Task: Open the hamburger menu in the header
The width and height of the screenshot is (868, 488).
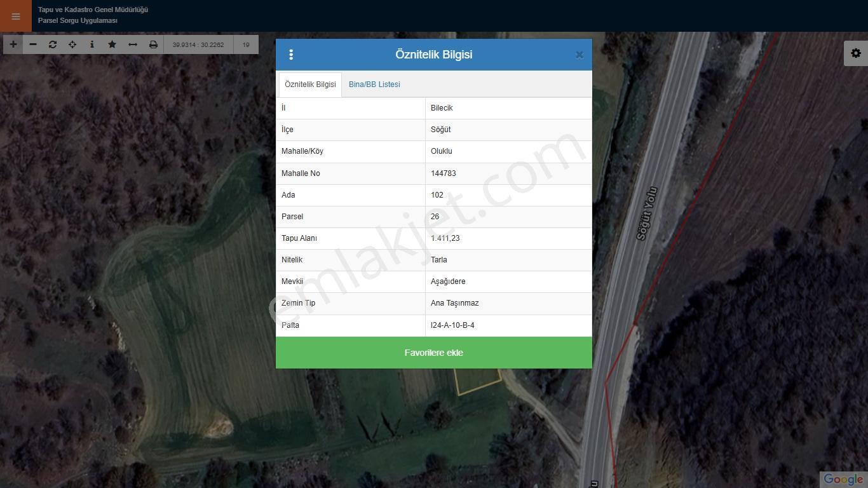Action: 16,16
